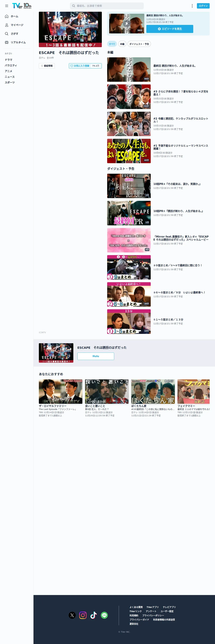Viewport: 215px width, 644px height.
Task: Click the play overlay on featured thumbnail
Action: click(127, 24)
